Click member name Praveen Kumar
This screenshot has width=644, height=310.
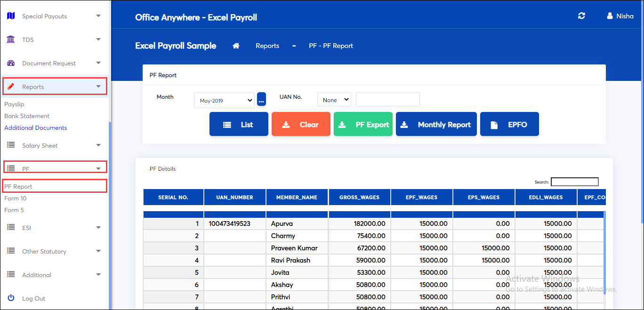click(x=294, y=248)
